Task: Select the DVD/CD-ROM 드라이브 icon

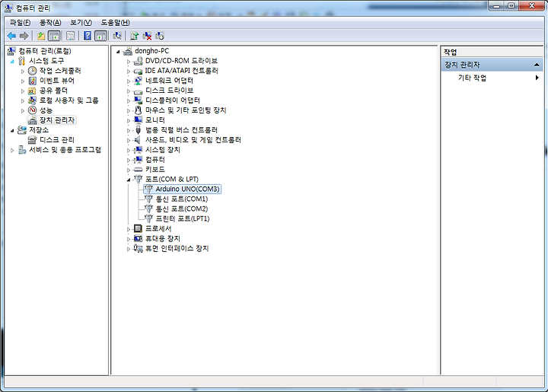Action: point(138,61)
